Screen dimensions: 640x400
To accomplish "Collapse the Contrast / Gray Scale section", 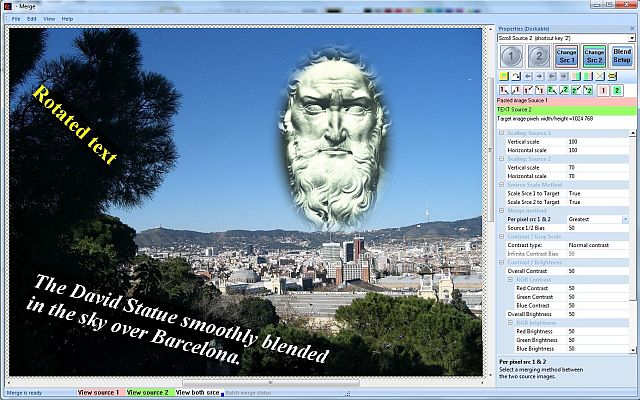I will [x=502, y=236].
